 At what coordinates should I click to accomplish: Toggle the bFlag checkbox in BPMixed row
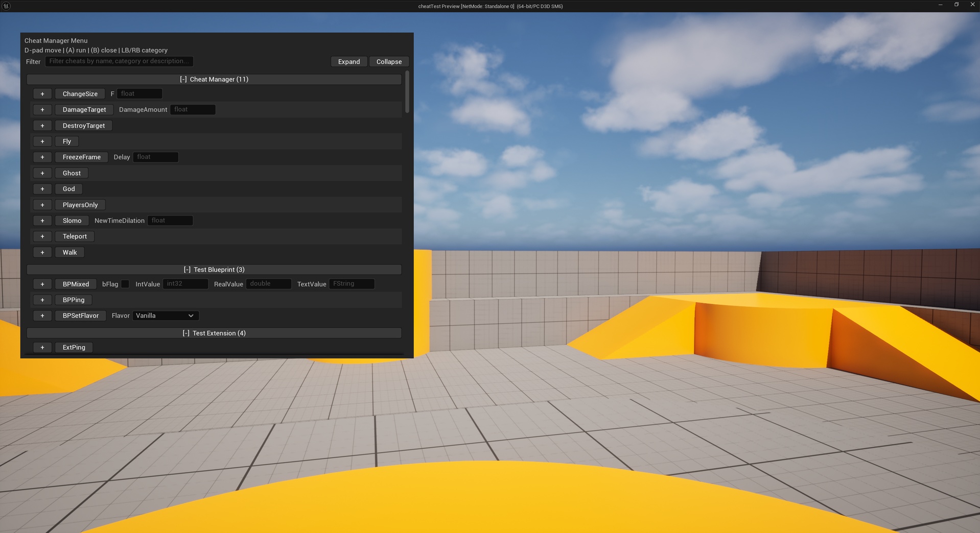tap(125, 284)
